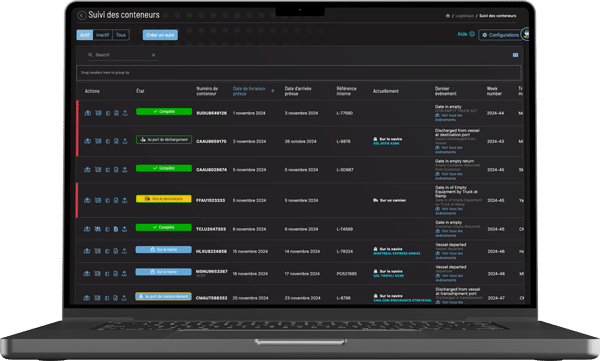
Task: Click the ship icon for container CAAU8029674
Action: pos(87,170)
